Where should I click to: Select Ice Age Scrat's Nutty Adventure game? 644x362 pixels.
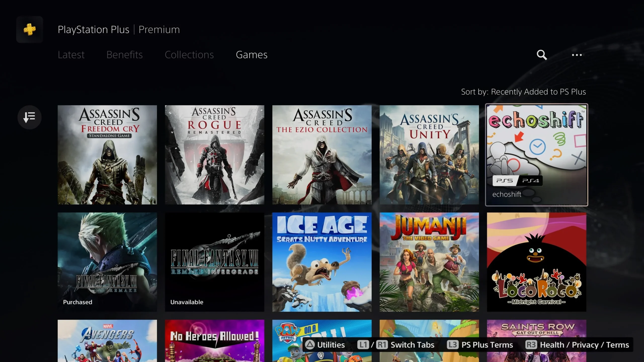tap(321, 262)
